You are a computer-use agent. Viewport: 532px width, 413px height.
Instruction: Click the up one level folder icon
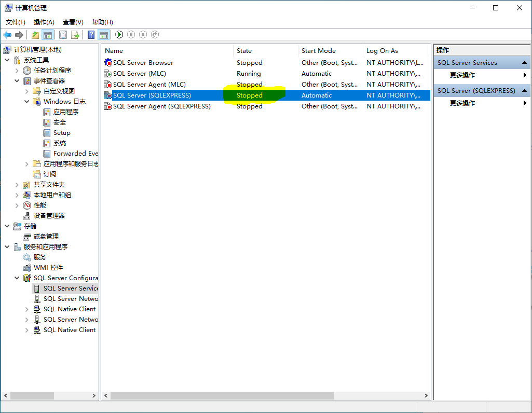click(35, 35)
